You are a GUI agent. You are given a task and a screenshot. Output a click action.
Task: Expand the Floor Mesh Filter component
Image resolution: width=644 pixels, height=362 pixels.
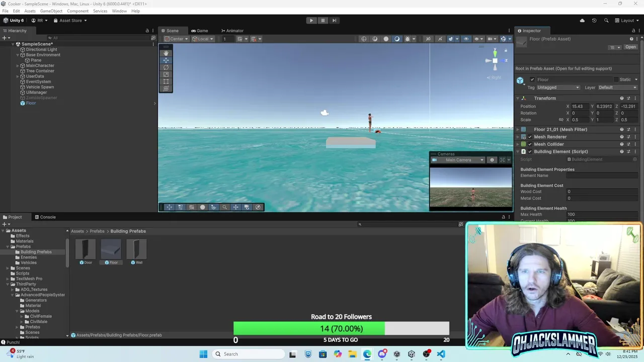point(518,130)
